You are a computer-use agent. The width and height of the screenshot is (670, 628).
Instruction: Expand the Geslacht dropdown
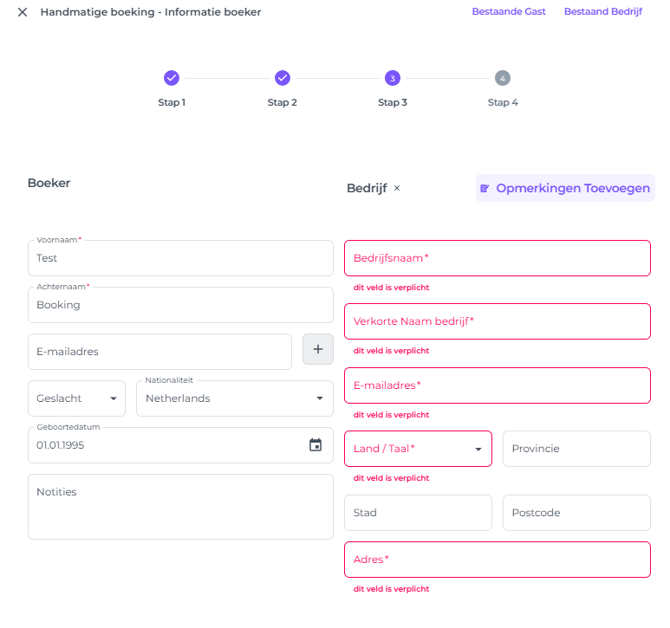77,398
